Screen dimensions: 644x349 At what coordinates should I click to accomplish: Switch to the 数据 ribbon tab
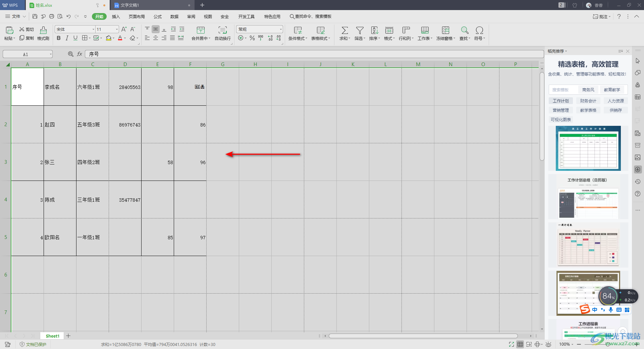[174, 16]
